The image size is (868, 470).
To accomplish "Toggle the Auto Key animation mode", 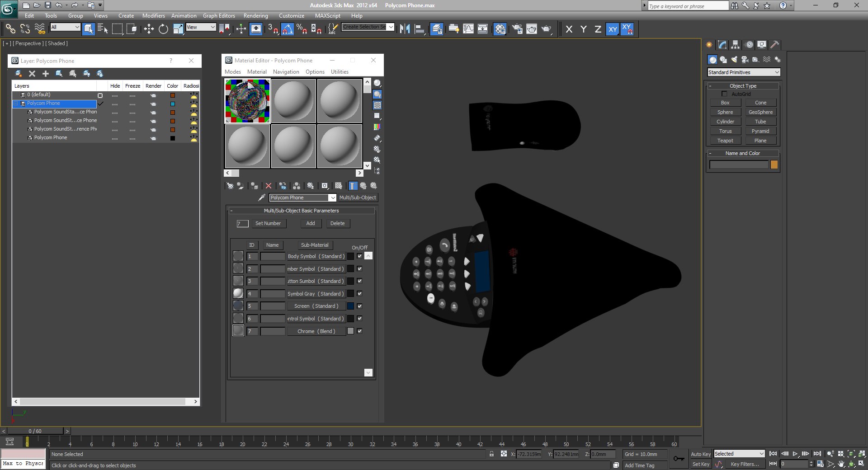I will coord(701,454).
